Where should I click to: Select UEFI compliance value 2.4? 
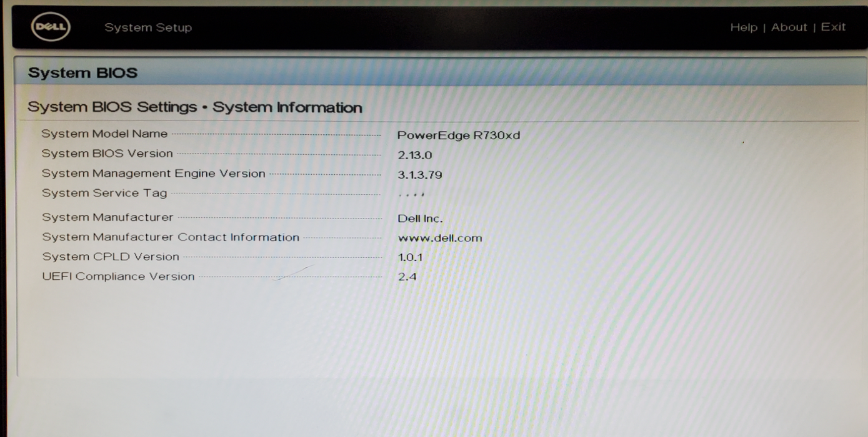(x=407, y=277)
